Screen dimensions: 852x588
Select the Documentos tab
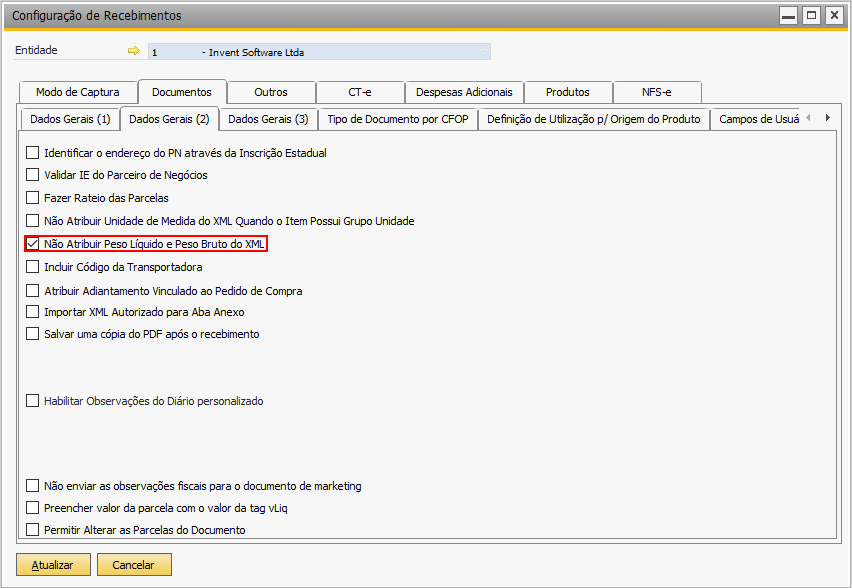coord(182,92)
